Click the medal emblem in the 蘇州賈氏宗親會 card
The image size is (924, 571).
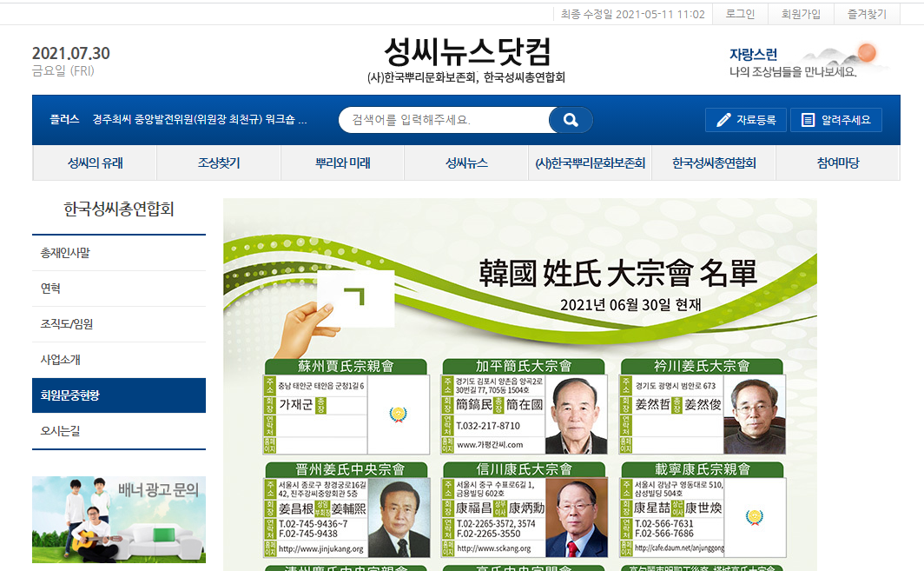click(399, 414)
